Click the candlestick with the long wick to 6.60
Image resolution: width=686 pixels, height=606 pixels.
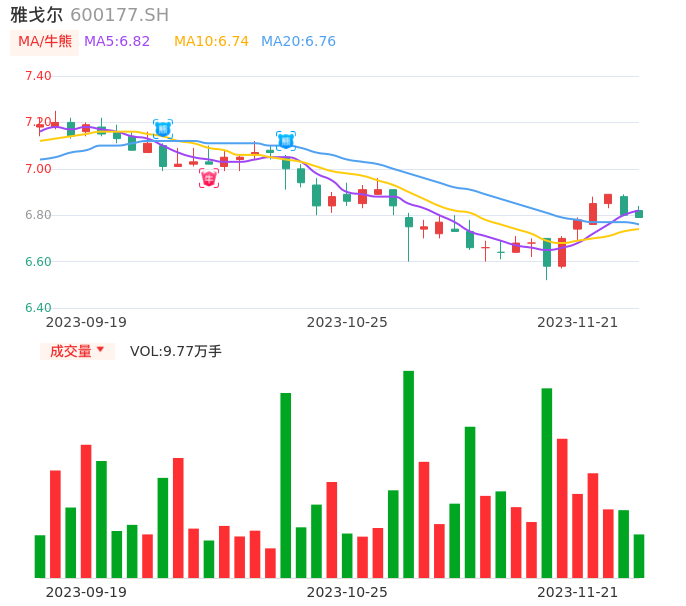point(409,238)
